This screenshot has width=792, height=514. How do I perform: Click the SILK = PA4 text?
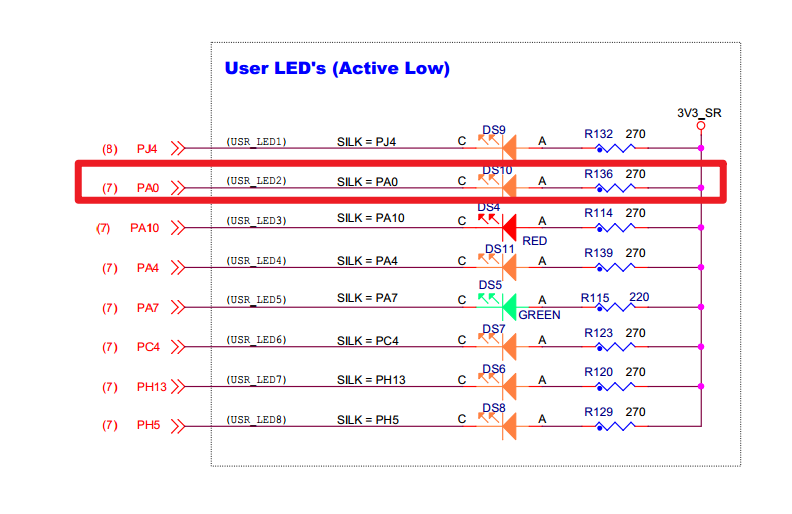point(367,261)
